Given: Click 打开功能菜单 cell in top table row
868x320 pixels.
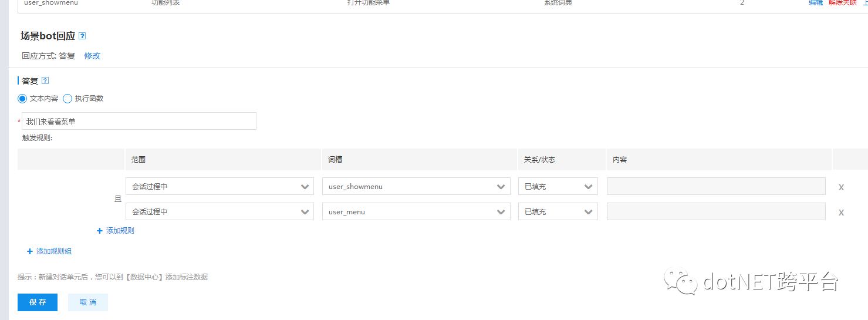Looking at the screenshot, I should (369, 3).
